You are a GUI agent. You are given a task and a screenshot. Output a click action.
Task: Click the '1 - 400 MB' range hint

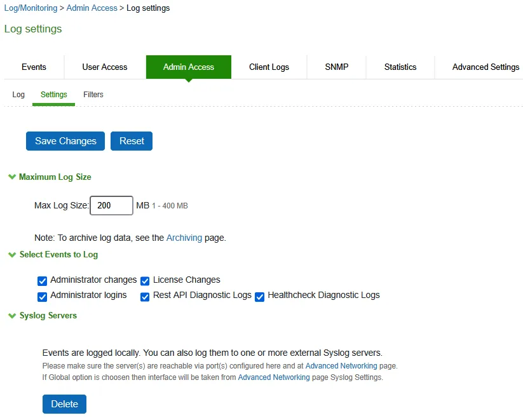(x=170, y=206)
